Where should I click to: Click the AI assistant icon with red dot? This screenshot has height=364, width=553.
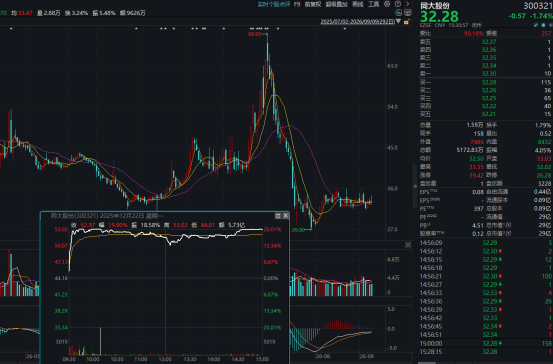(x=399, y=13)
